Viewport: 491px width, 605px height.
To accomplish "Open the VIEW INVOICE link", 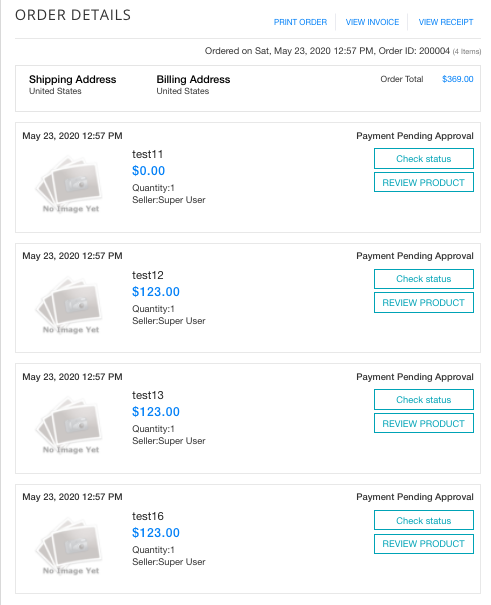I will [x=372, y=22].
